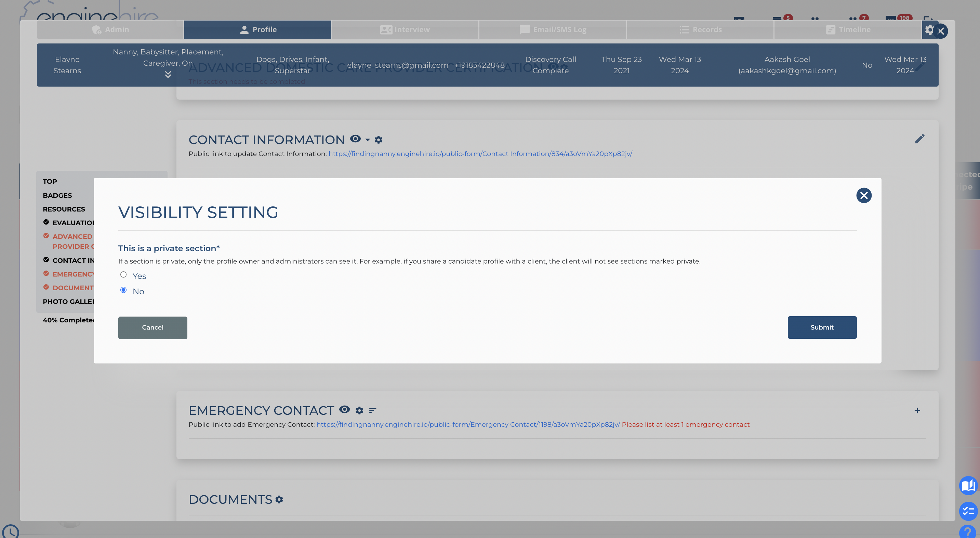Open the Timeline tab
The image size is (980, 538).
coord(848,30)
